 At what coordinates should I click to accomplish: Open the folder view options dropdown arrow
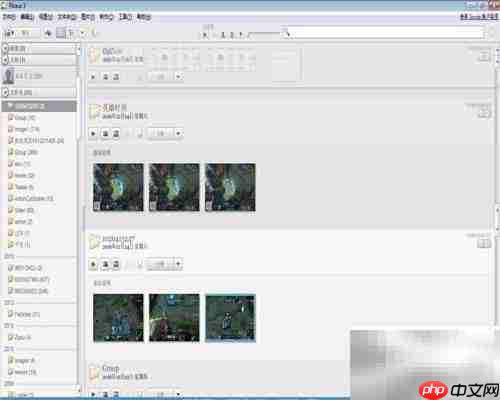(x=83, y=33)
